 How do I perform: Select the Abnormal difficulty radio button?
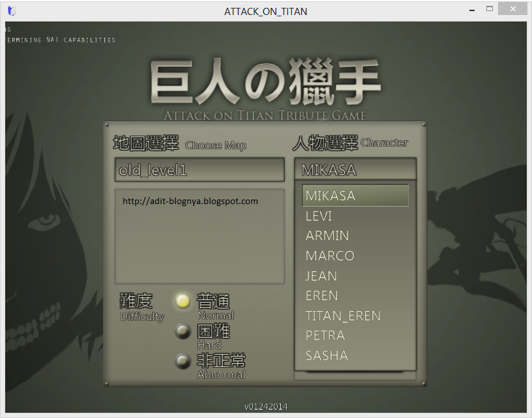183,361
